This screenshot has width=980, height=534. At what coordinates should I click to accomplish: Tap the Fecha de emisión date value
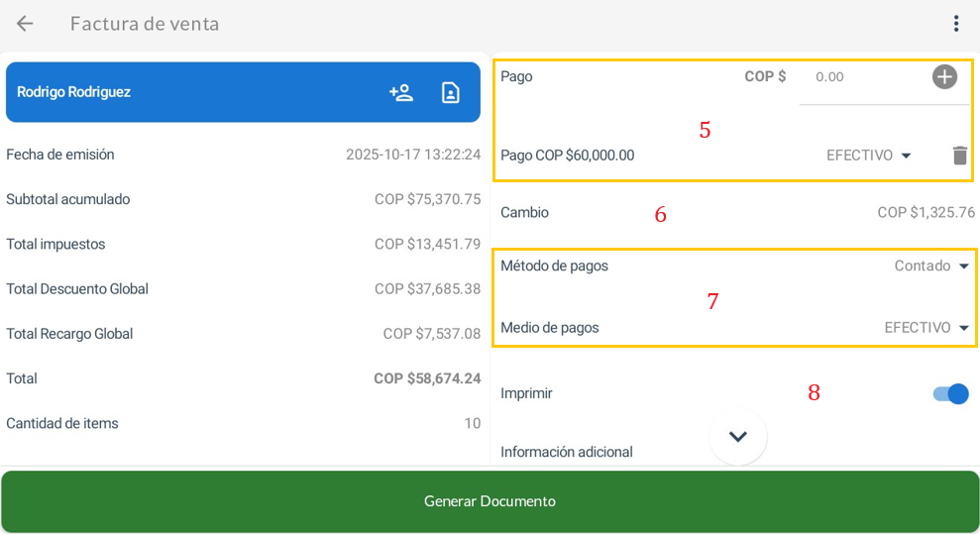click(412, 155)
